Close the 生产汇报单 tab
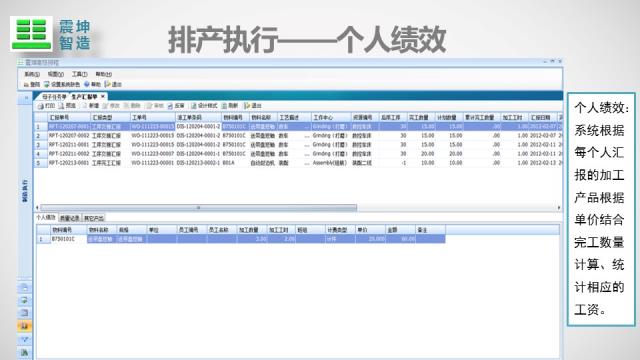This screenshot has height=360, width=640. tap(103, 96)
